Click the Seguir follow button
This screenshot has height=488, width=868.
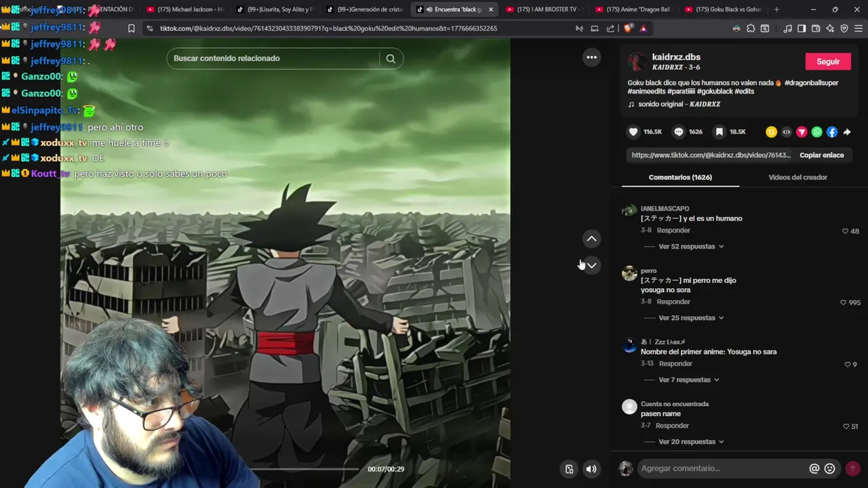(828, 62)
